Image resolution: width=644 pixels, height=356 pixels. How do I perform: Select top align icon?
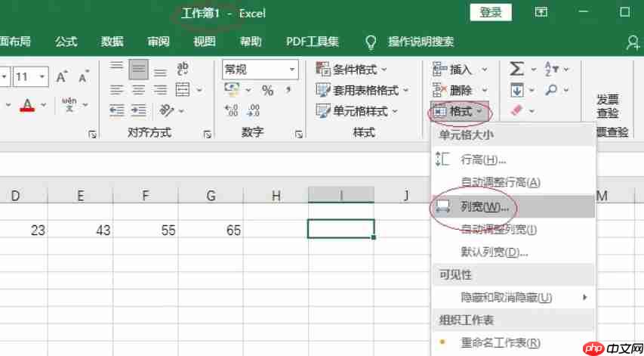coord(117,66)
